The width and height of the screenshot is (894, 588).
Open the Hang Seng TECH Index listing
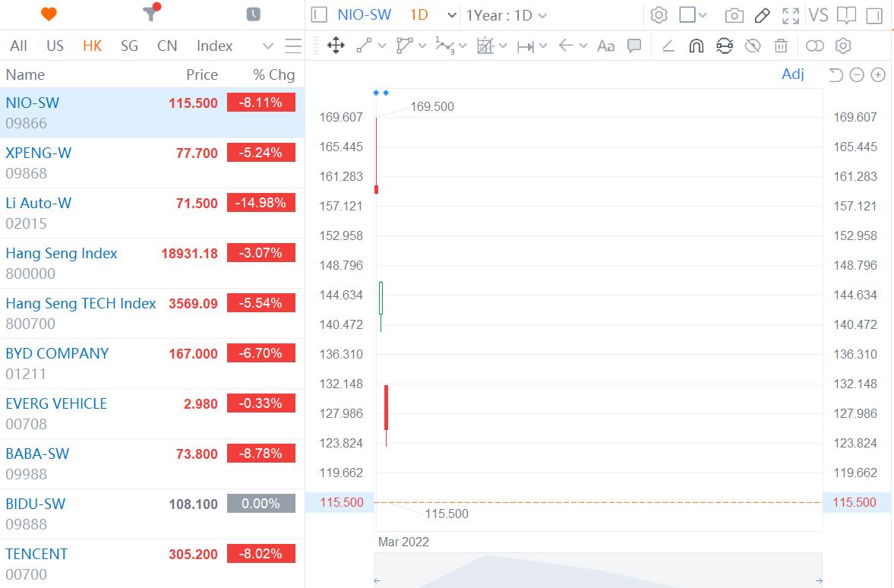pos(80,303)
